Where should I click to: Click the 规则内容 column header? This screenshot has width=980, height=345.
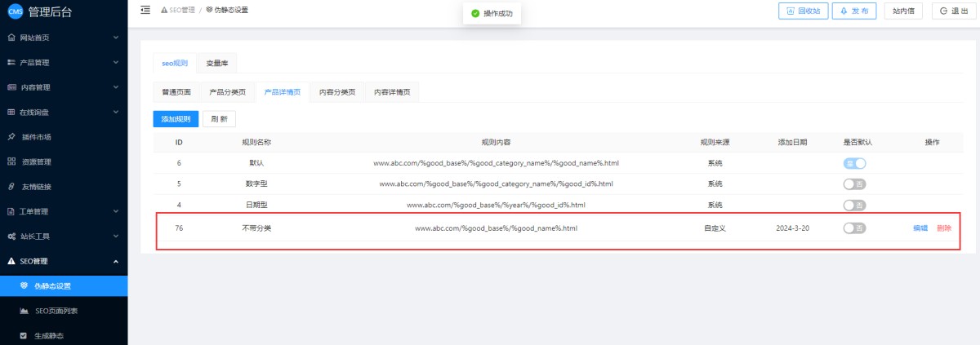(x=496, y=142)
